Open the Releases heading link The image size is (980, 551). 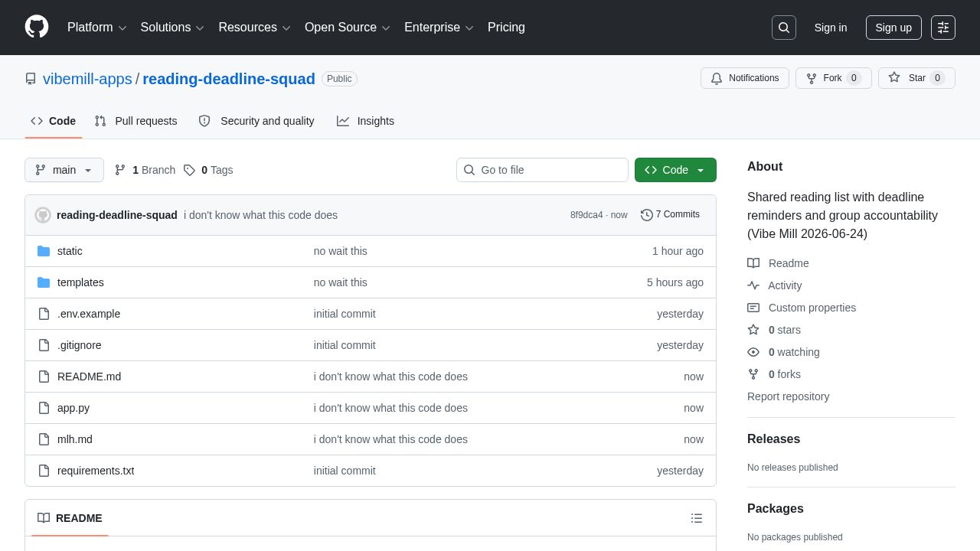773,439
